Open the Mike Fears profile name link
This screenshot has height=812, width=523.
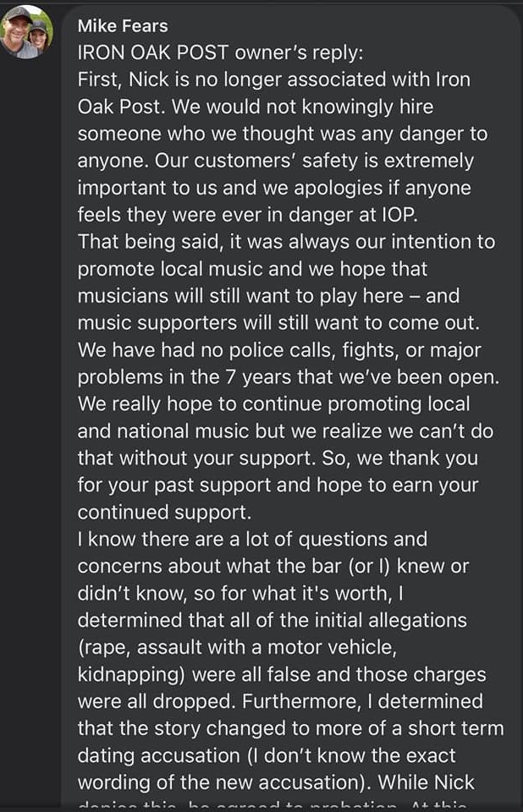tap(123, 26)
